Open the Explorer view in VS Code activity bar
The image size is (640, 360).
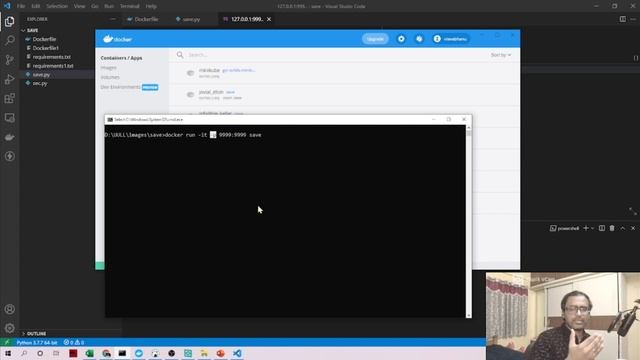(9, 21)
